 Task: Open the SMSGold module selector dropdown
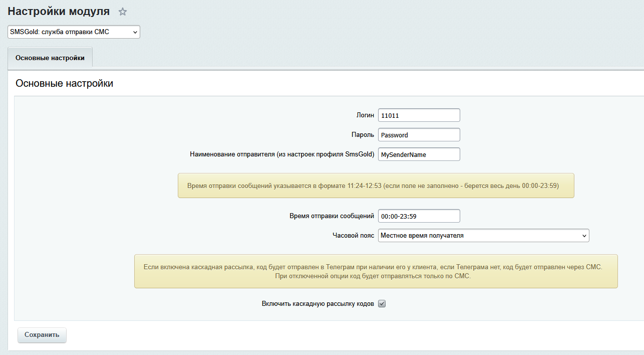(74, 32)
